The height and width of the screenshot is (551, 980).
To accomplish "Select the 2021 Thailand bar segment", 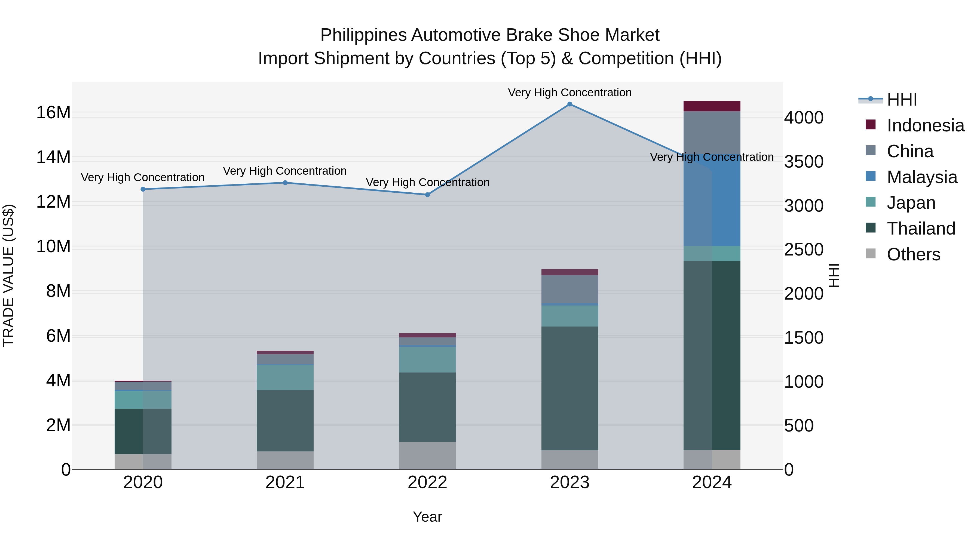I will 285,421.
